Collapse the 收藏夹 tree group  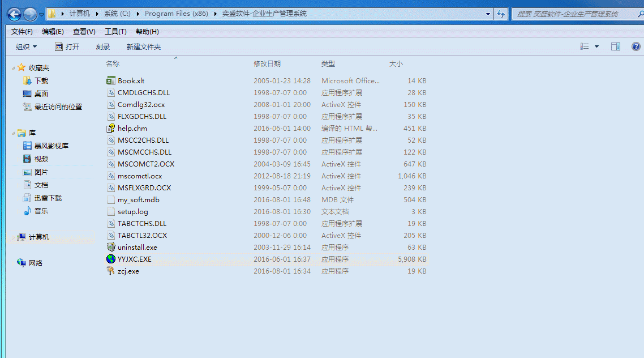[13, 68]
